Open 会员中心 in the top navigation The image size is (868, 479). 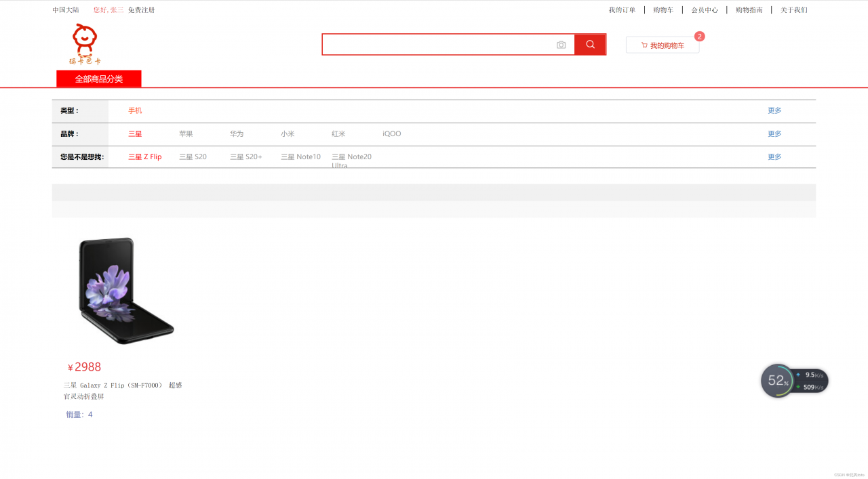[705, 10]
